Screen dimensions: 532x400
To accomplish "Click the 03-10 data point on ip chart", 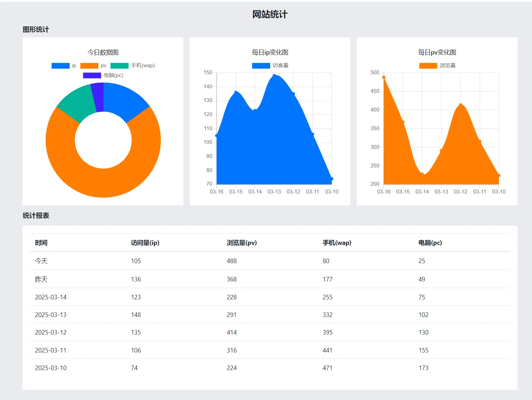I will click(x=331, y=179).
